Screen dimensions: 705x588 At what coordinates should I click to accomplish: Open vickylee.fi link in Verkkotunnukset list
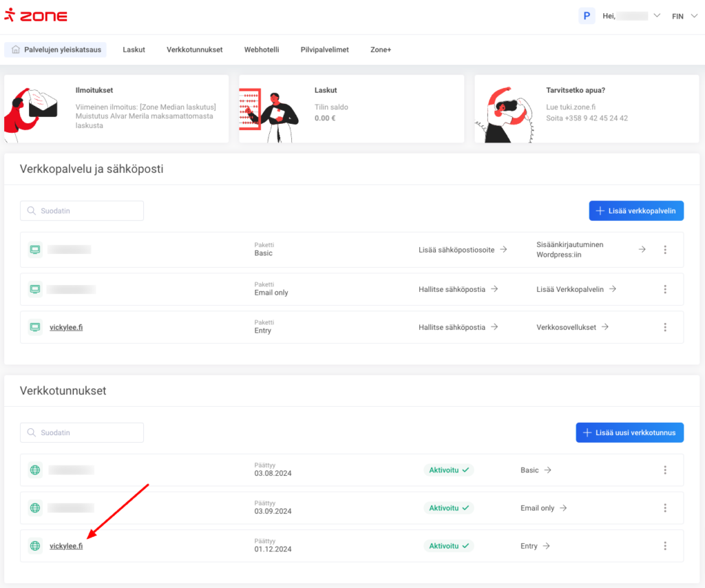[x=66, y=546]
